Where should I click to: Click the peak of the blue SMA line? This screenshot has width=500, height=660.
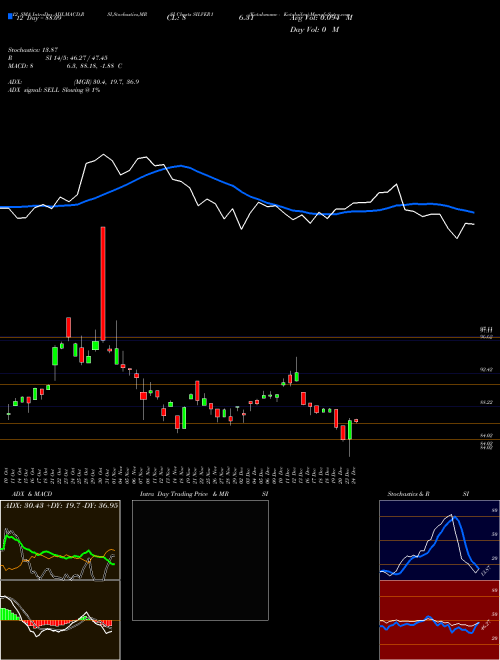[x=181, y=166]
